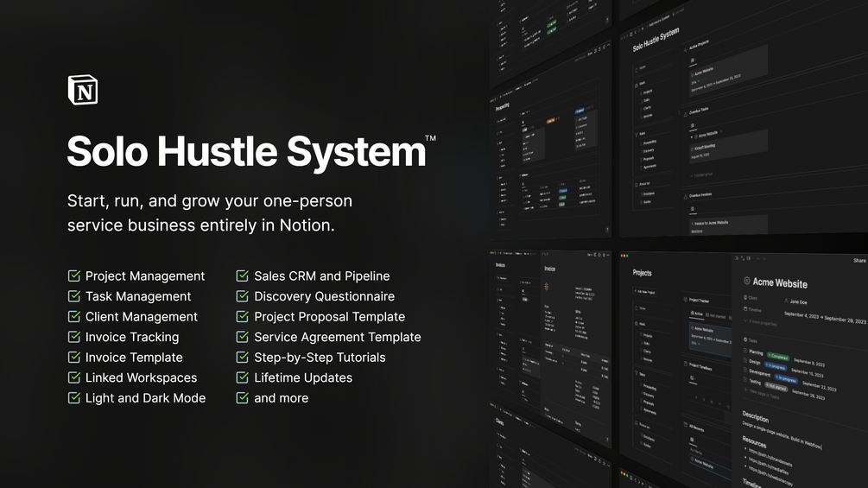
Task: Click the gear icon beside Acme Website title
Action: click(x=747, y=281)
